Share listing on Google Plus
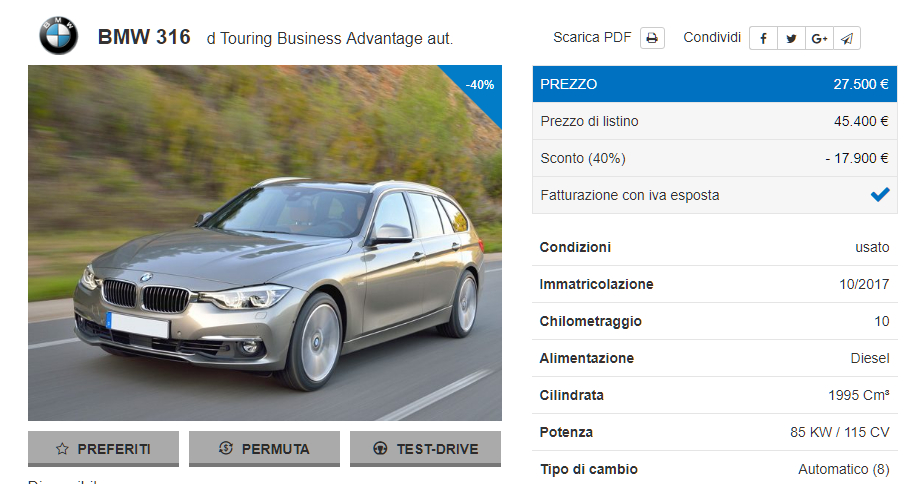 (x=819, y=38)
